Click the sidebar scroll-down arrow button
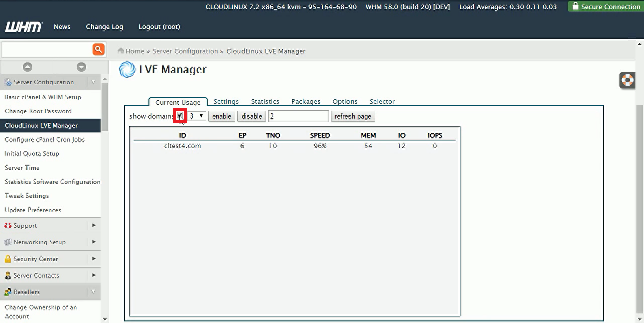This screenshot has width=644, height=323. (81, 67)
